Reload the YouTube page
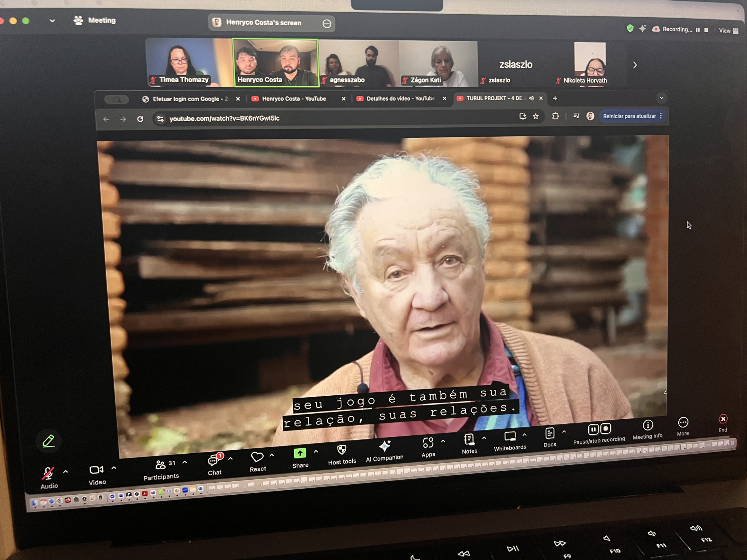The height and width of the screenshot is (560, 747). (140, 119)
